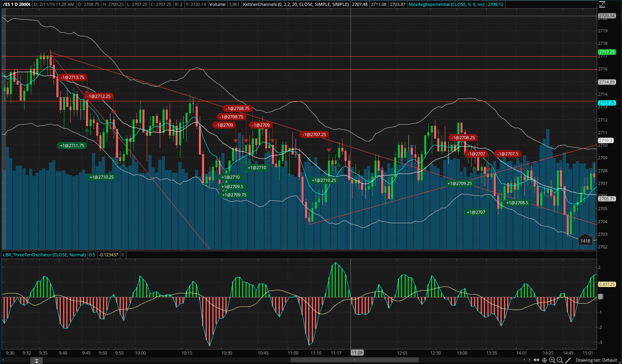Select the -1@2707.5 sell order bubble

tap(508, 154)
